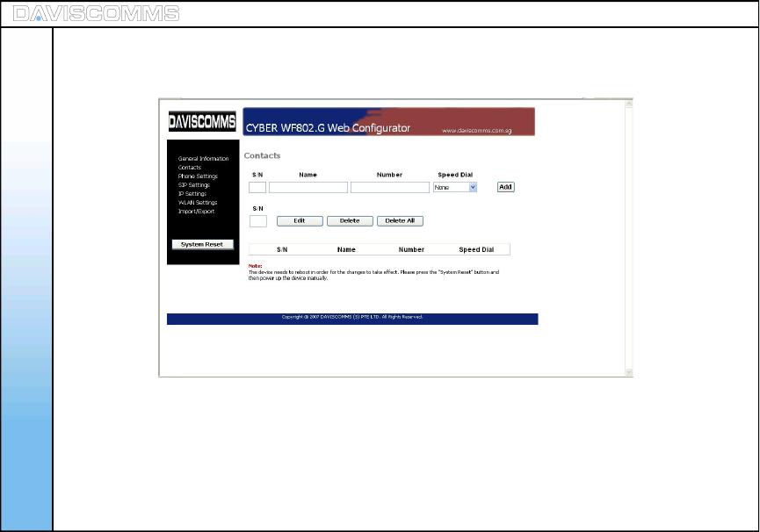Open the Import/Export page

pos(196,211)
